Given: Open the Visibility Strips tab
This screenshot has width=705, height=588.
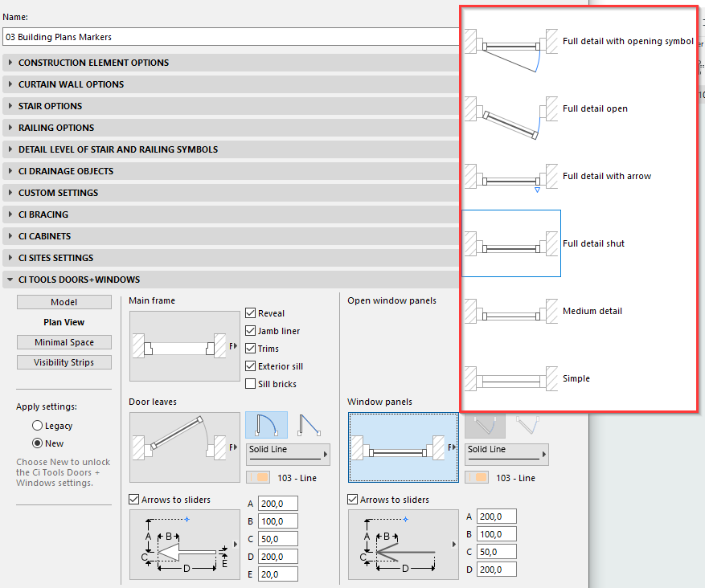Looking at the screenshot, I should click(64, 362).
